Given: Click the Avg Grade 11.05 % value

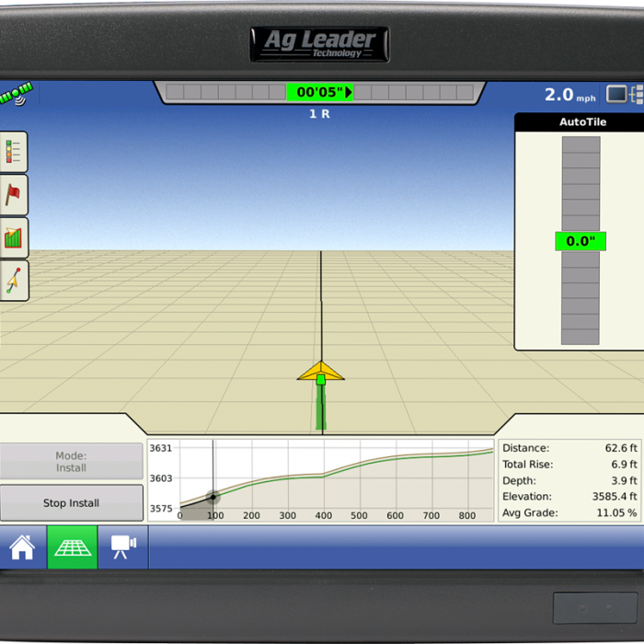Looking at the screenshot, I should tap(616, 512).
